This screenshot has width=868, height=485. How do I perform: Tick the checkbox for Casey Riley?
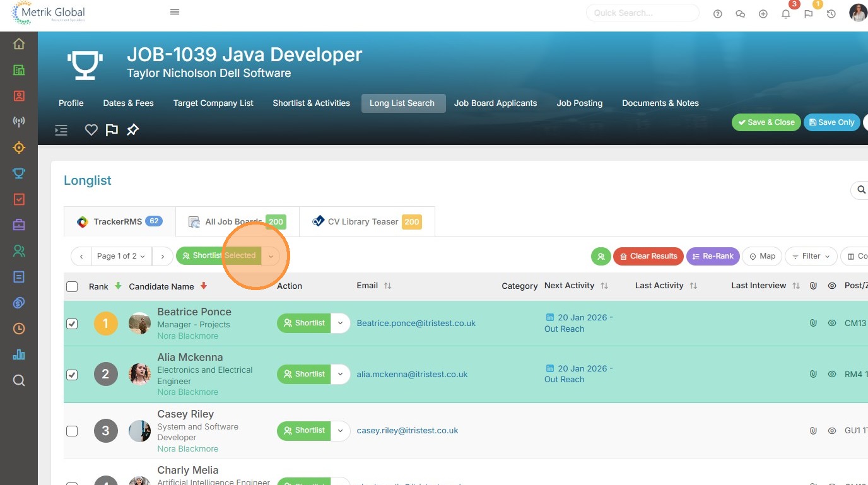pyautogui.click(x=72, y=431)
